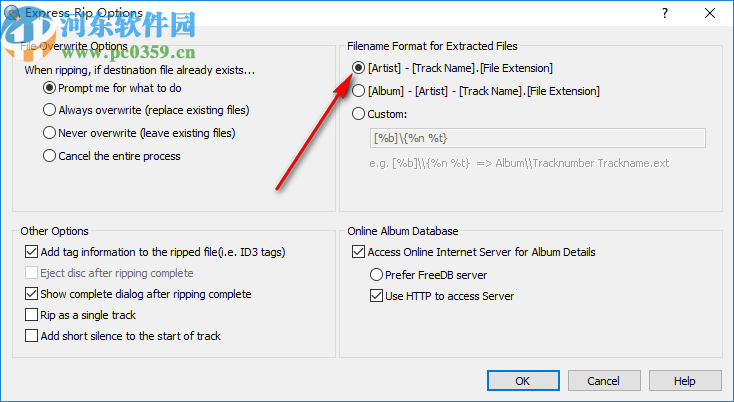The image size is (734, 402).
Task: Select 'Never overwrite' existing files option
Action: click(x=50, y=133)
